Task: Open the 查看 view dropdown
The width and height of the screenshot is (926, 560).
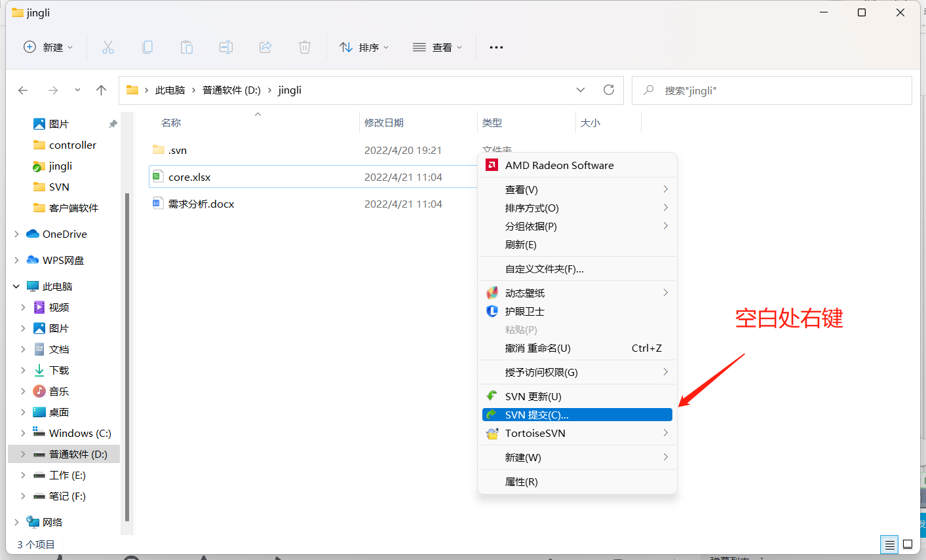Action: (x=438, y=47)
